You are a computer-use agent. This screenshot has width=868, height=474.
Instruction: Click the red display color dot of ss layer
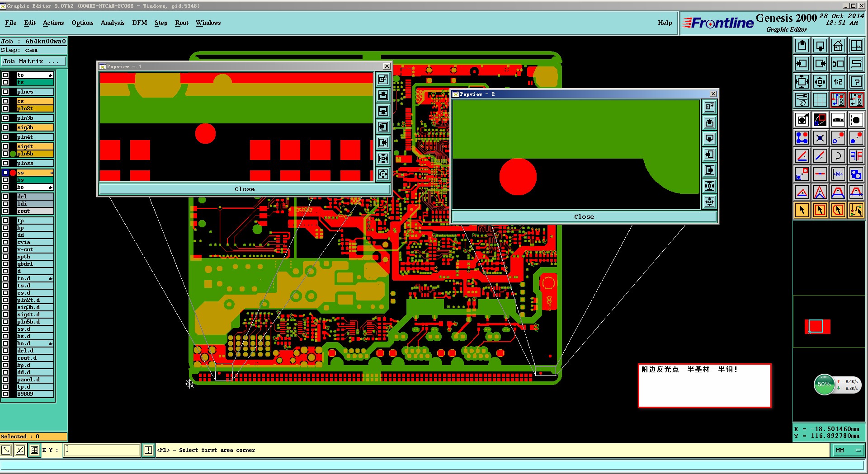point(13,173)
